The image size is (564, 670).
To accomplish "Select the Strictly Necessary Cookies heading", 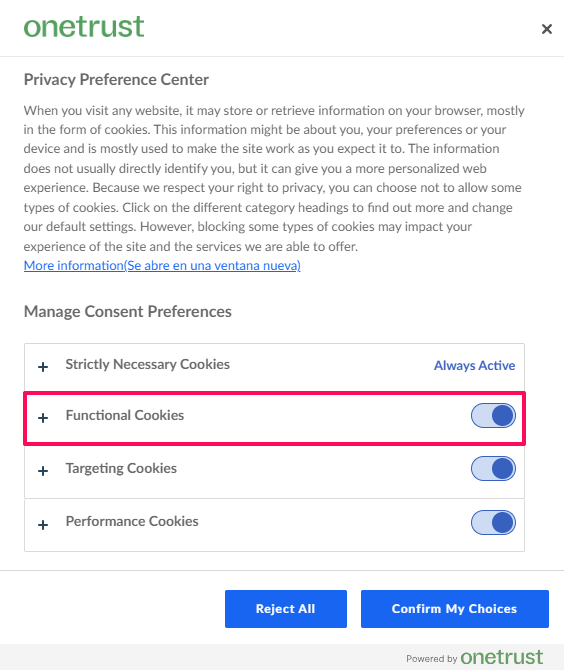I will coord(147,364).
